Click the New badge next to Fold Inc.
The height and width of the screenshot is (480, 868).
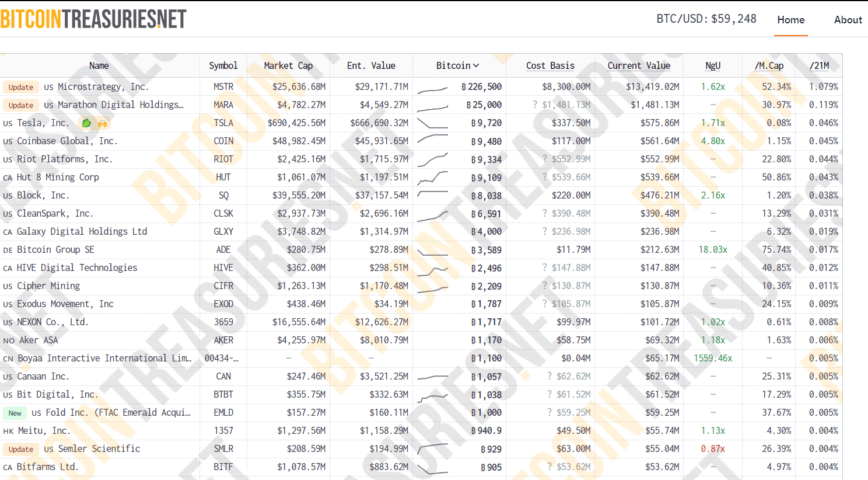15,412
